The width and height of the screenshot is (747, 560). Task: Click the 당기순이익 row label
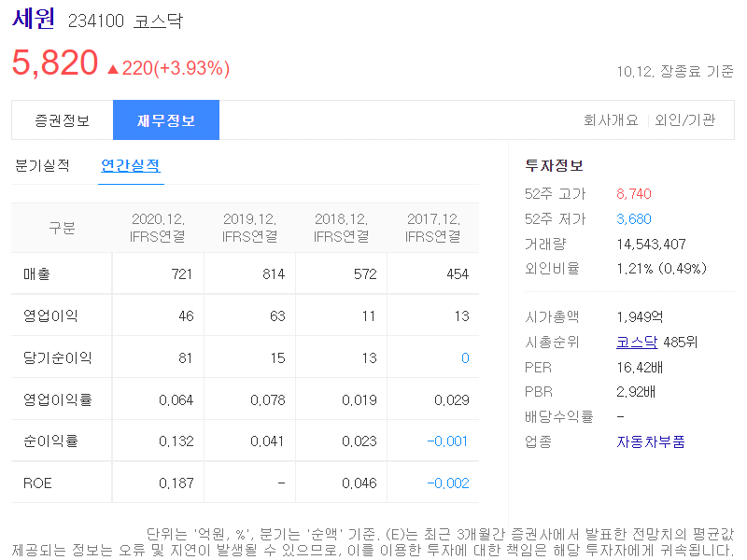point(57,357)
